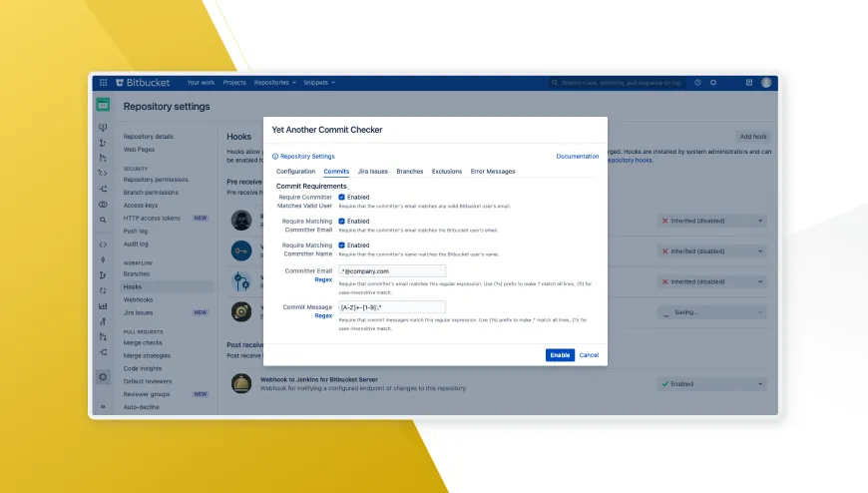The height and width of the screenshot is (493, 868).
Task: Click the Committer Email regex field
Action: click(x=392, y=270)
